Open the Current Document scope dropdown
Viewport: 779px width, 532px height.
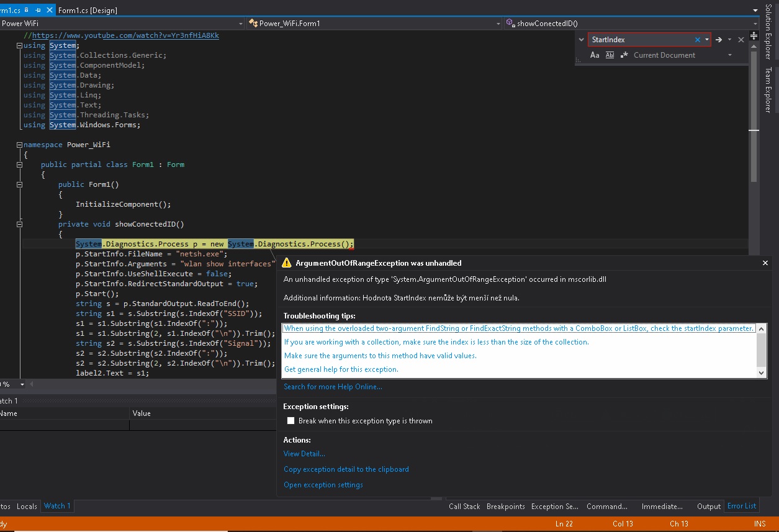[729, 55]
